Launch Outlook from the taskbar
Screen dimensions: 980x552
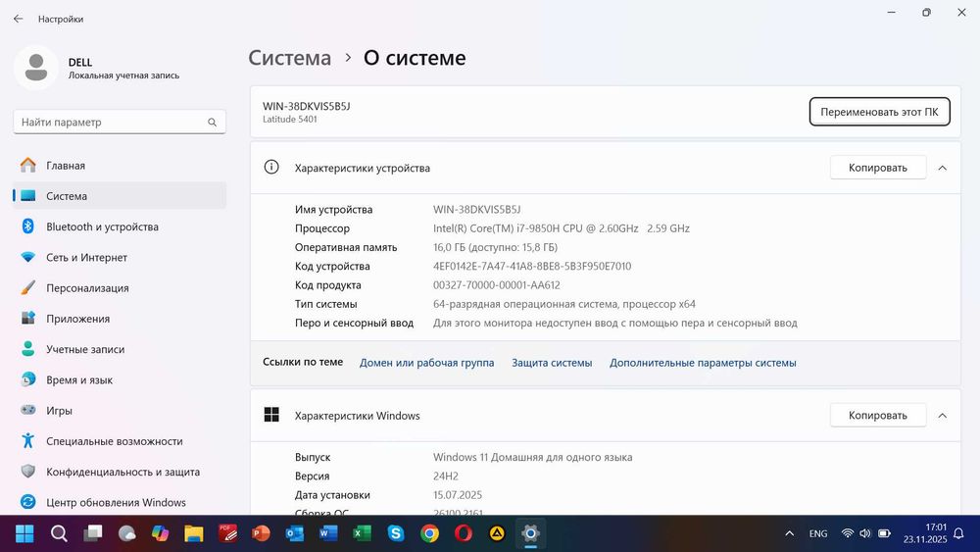(x=294, y=533)
